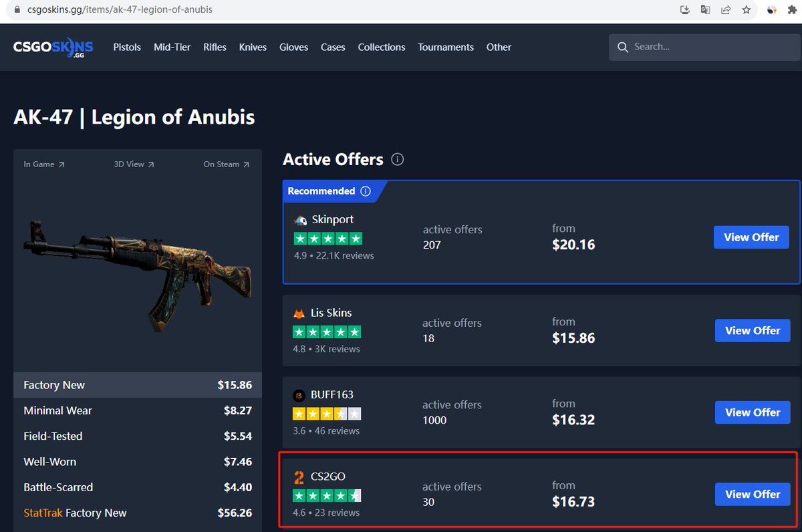
Task: Open the Other menu
Action: 499,47
